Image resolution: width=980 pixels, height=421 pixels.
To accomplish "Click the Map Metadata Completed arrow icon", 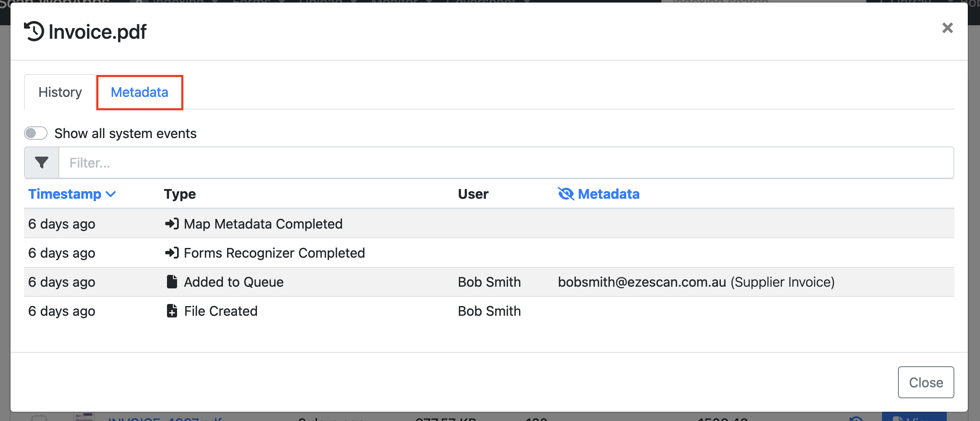I will (x=172, y=224).
